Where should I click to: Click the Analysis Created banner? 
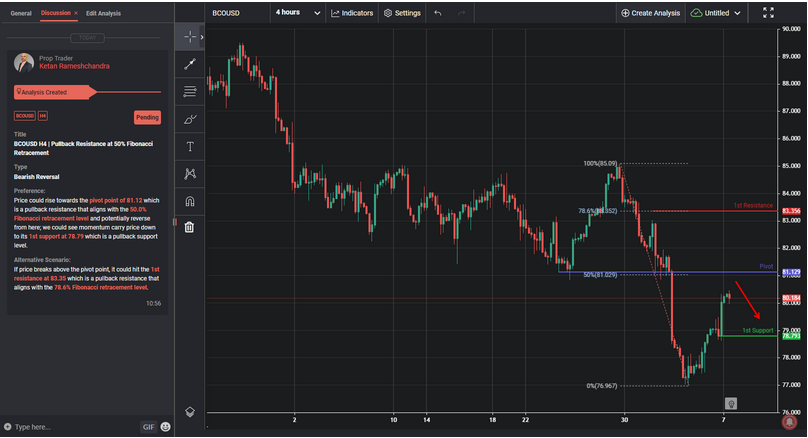click(x=55, y=92)
